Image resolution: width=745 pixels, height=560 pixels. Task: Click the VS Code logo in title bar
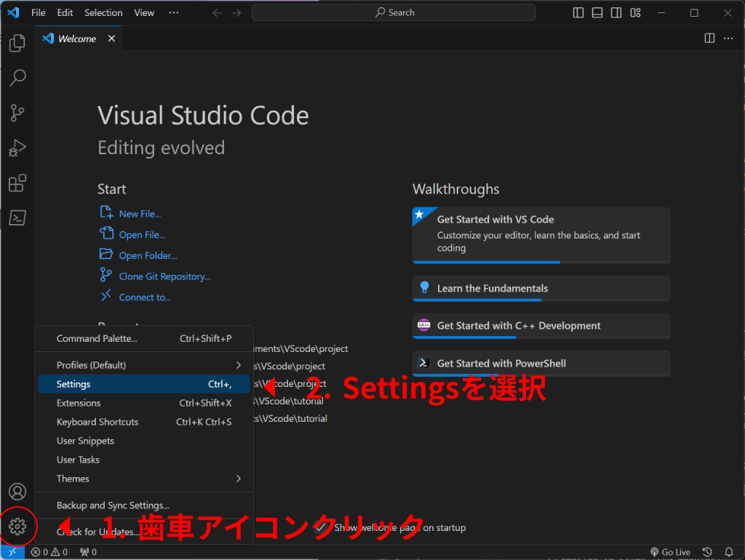click(x=13, y=12)
